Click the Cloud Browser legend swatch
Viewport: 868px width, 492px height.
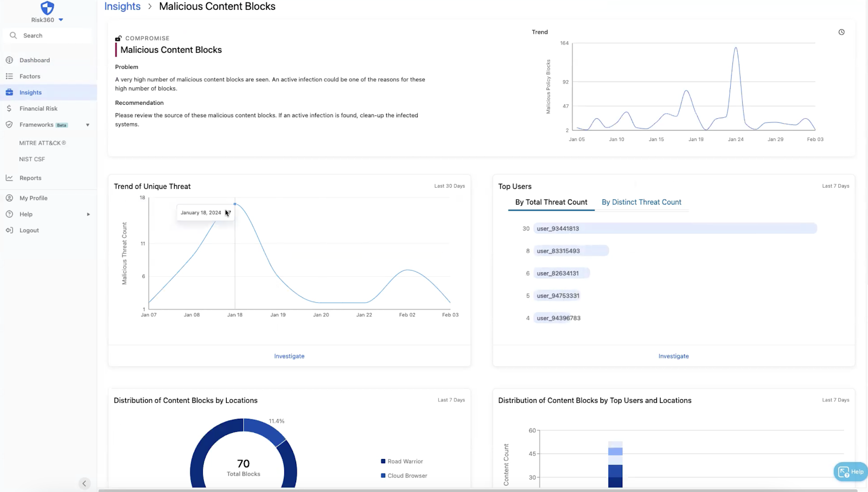(383, 476)
